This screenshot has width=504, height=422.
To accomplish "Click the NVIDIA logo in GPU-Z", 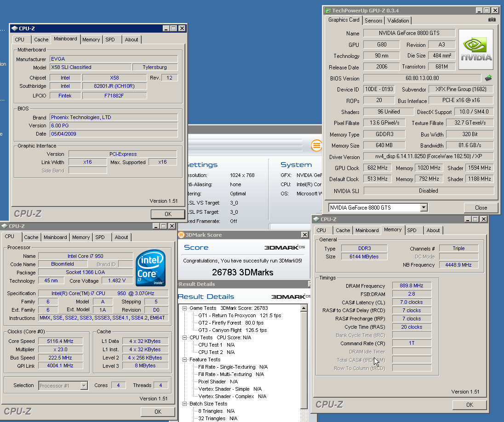I will point(475,50).
